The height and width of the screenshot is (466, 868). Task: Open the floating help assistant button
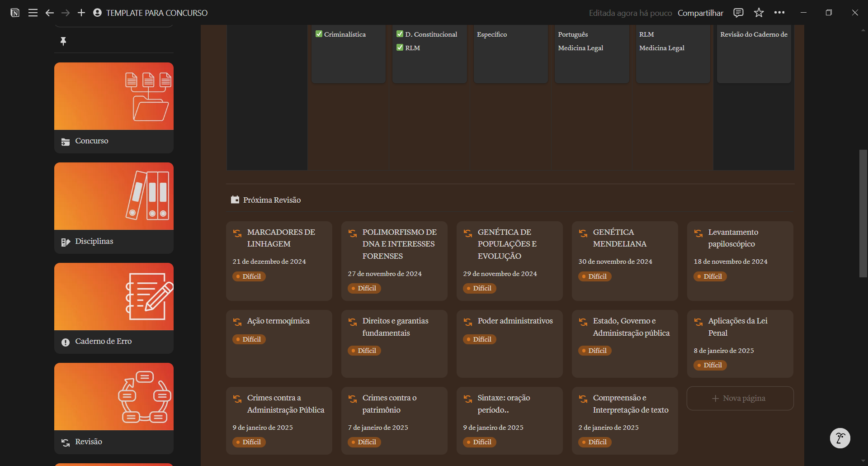point(840,438)
